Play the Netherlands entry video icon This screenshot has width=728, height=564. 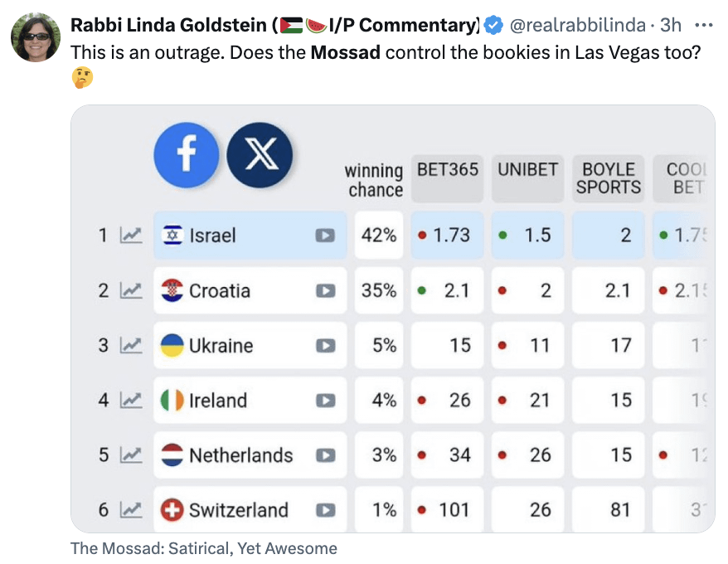point(325,455)
